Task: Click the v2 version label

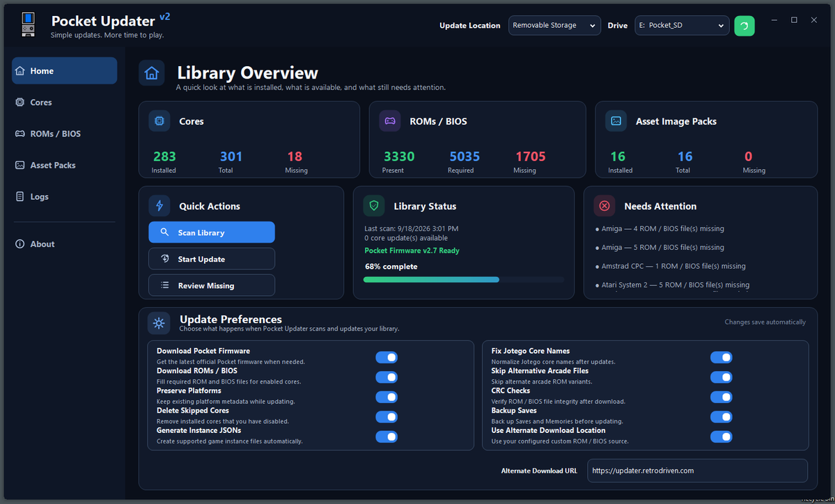Action: [x=165, y=17]
